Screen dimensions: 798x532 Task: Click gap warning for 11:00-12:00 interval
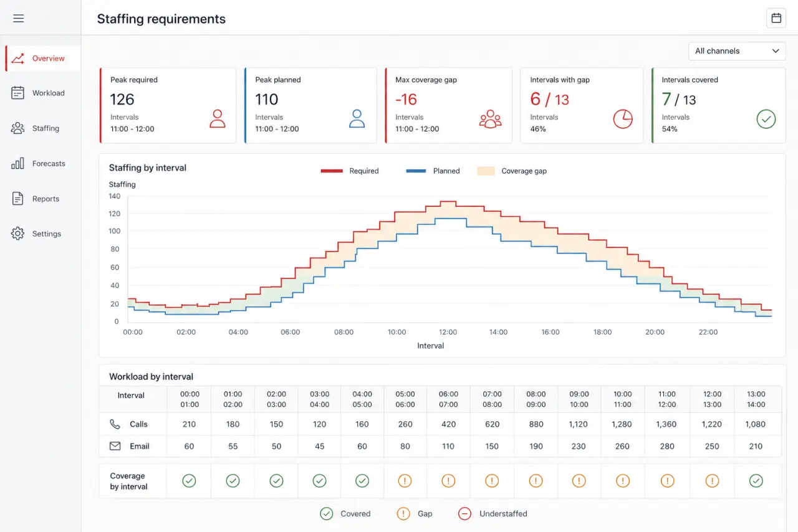coord(667,480)
